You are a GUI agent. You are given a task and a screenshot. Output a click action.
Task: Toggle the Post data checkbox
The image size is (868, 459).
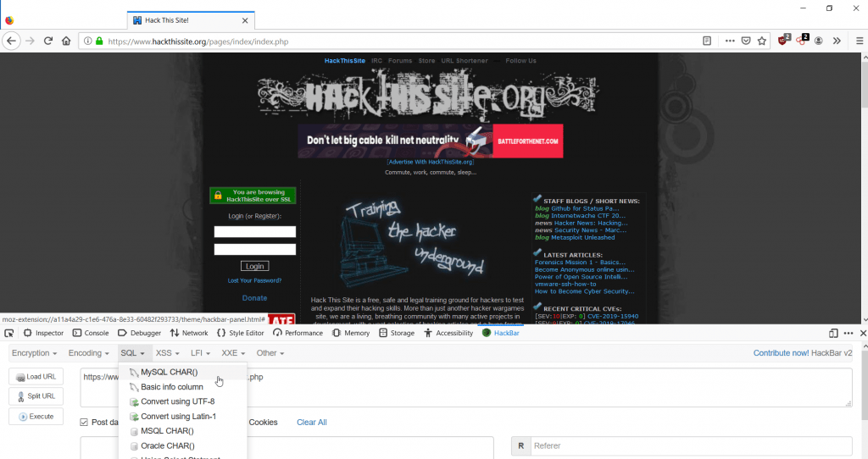pos(84,422)
